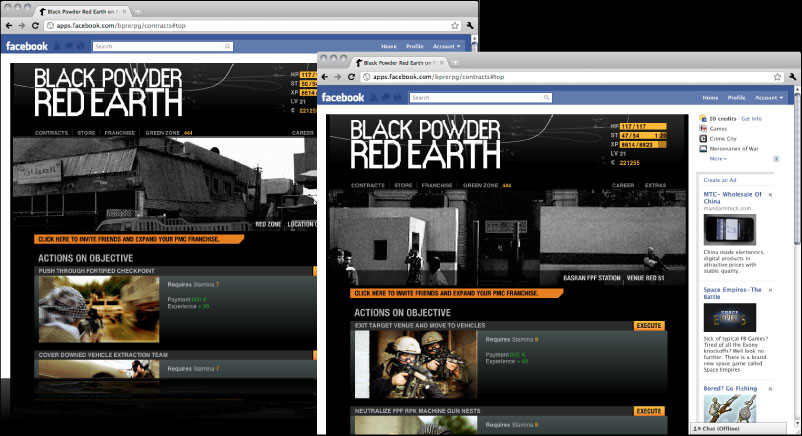Open Space Empires-The Battle ad title
Viewport: 802px width, 436px height.
point(732,293)
